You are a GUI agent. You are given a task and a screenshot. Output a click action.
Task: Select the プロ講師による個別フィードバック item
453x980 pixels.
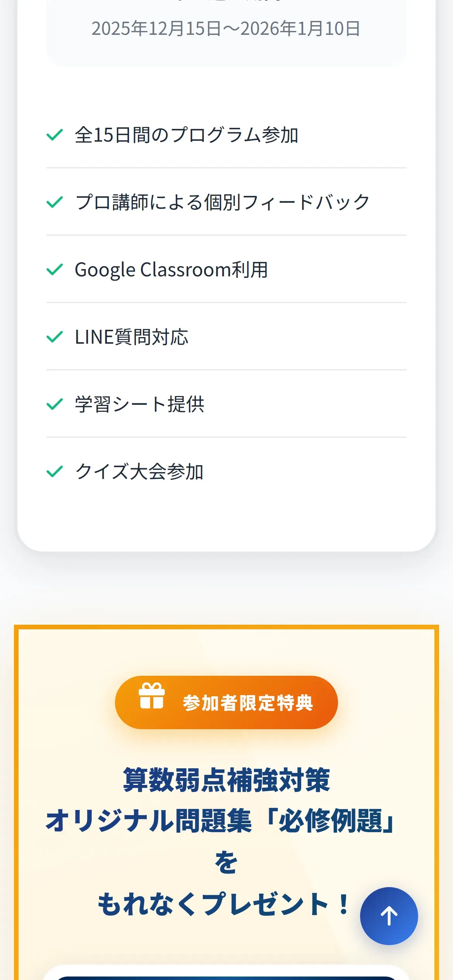click(x=226, y=202)
